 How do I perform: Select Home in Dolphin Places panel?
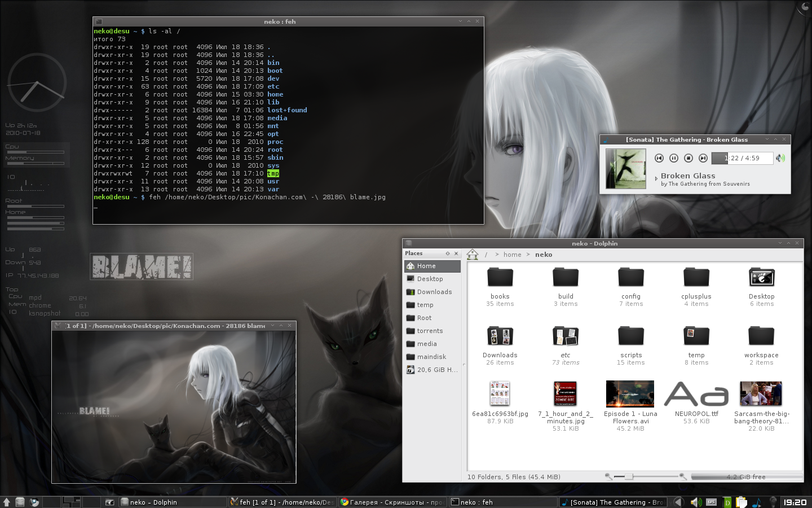433,266
